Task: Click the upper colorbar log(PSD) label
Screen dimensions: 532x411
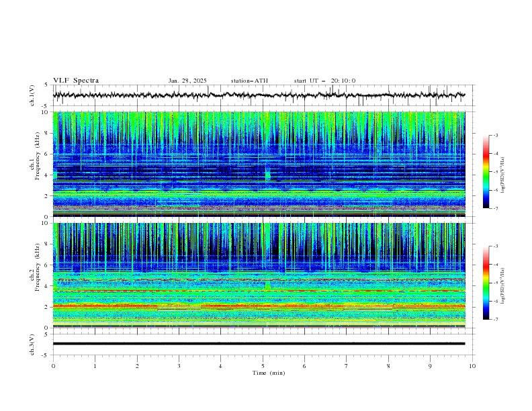Action: [x=502, y=175]
